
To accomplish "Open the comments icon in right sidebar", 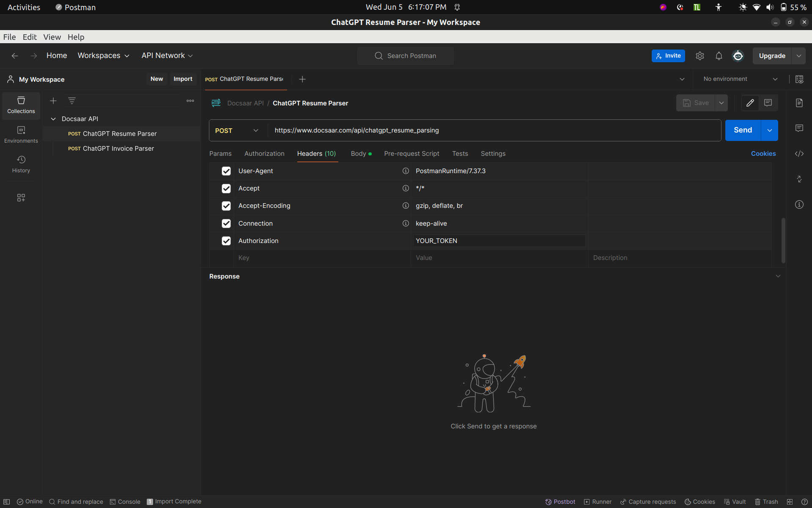I will tap(799, 128).
